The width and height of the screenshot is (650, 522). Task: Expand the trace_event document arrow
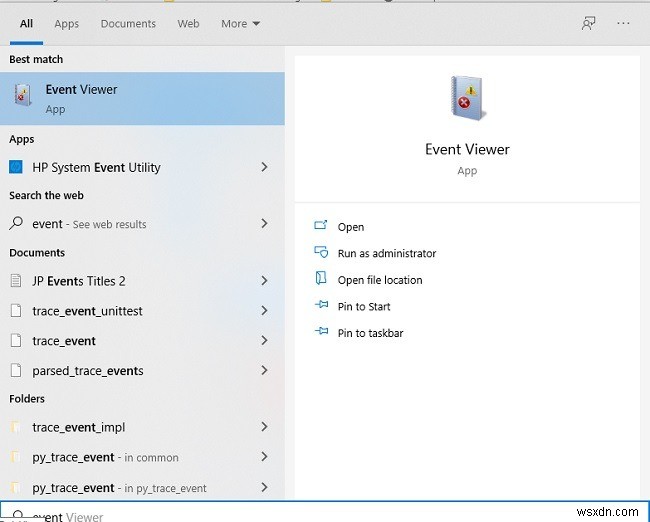[x=264, y=340]
